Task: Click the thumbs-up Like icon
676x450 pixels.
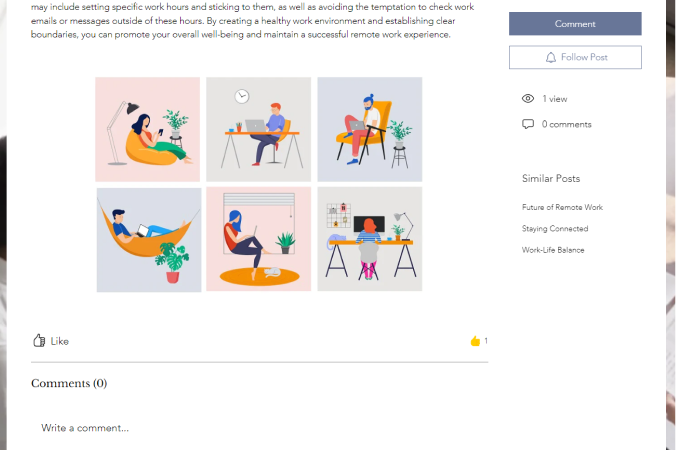Action: 39,341
